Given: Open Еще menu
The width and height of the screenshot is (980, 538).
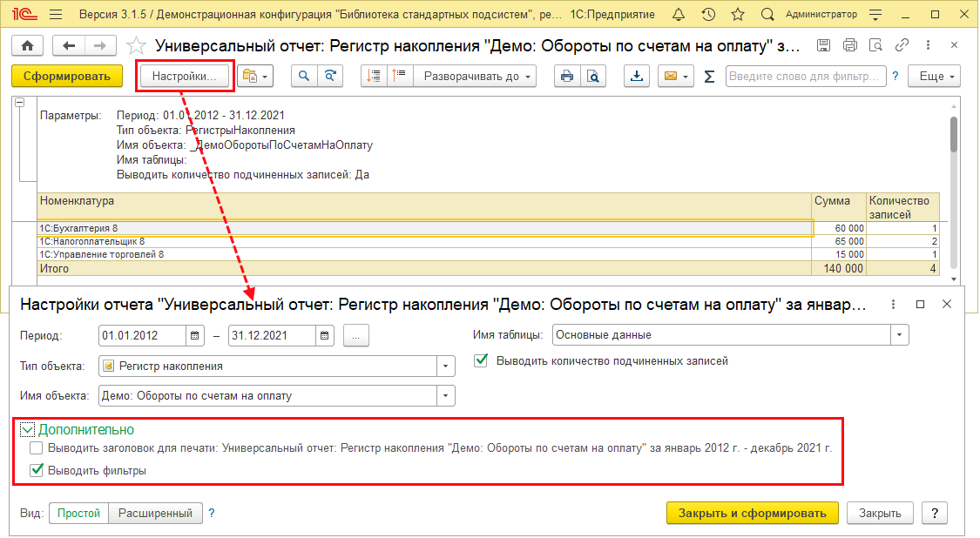Looking at the screenshot, I should coord(935,77).
